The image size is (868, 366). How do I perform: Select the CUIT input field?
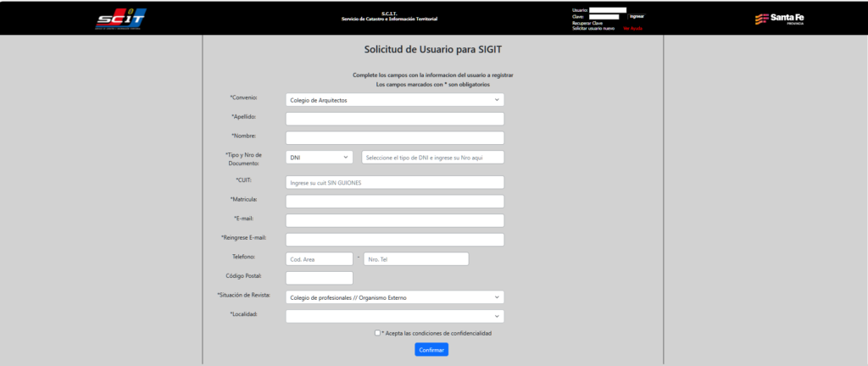pos(395,182)
